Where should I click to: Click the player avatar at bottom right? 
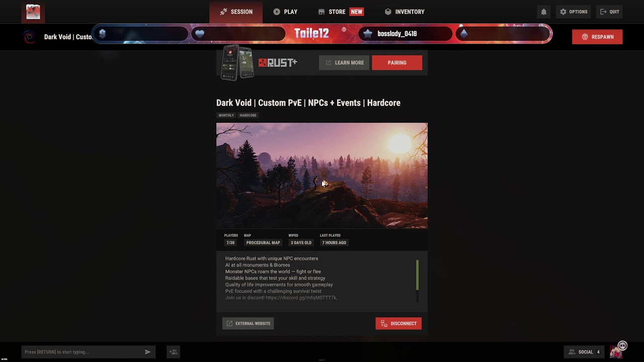pyautogui.click(x=616, y=352)
